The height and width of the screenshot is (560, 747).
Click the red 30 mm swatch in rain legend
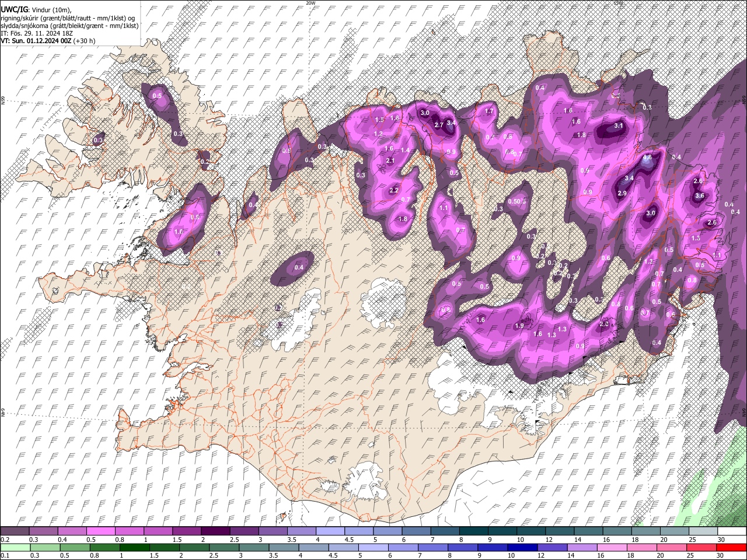[731, 547]
